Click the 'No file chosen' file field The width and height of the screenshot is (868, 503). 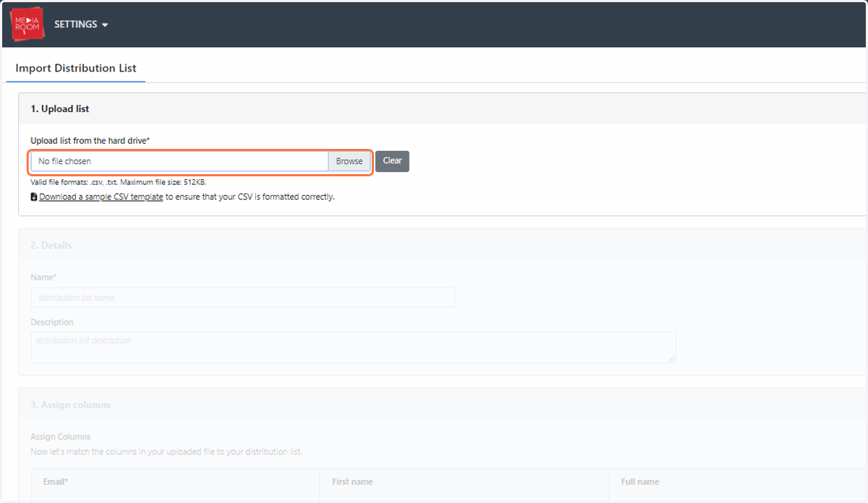coord(179,161)
